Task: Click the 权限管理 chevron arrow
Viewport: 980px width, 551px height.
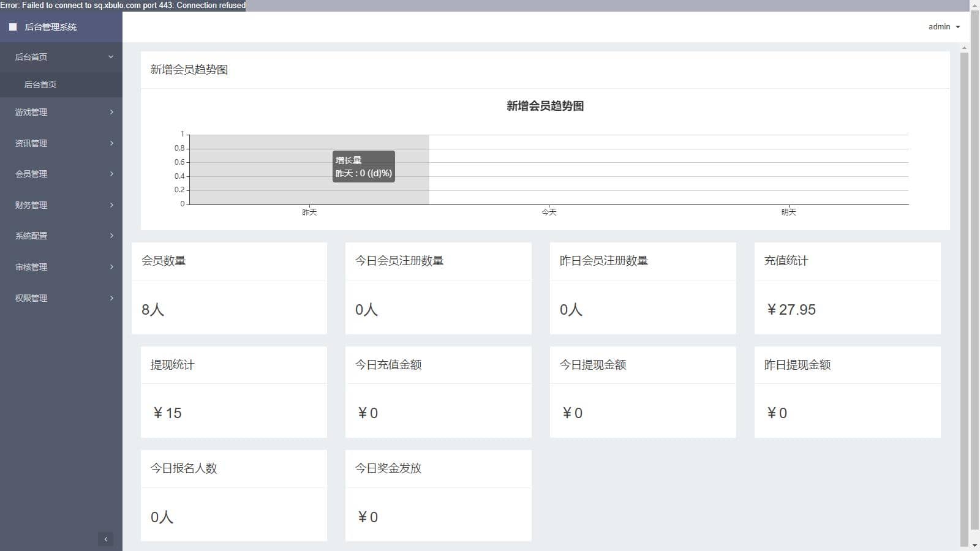Action: tap(111, 298)
